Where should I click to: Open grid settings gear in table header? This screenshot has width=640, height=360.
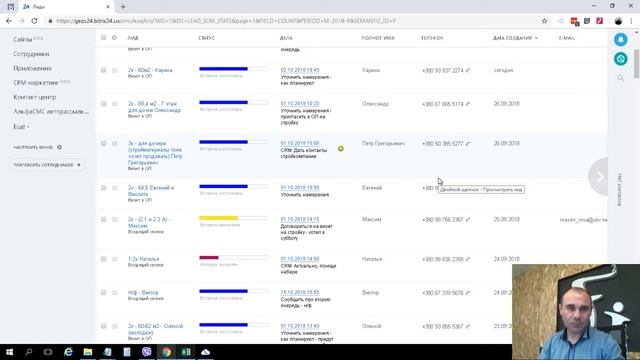click(114, 38)
